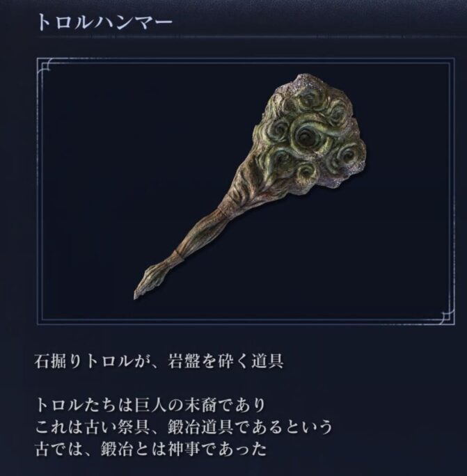Select the line 古では、鍛冶とは神事であった
The height and width of the screenshot is (476, 467).
click(x=150, y=450)
